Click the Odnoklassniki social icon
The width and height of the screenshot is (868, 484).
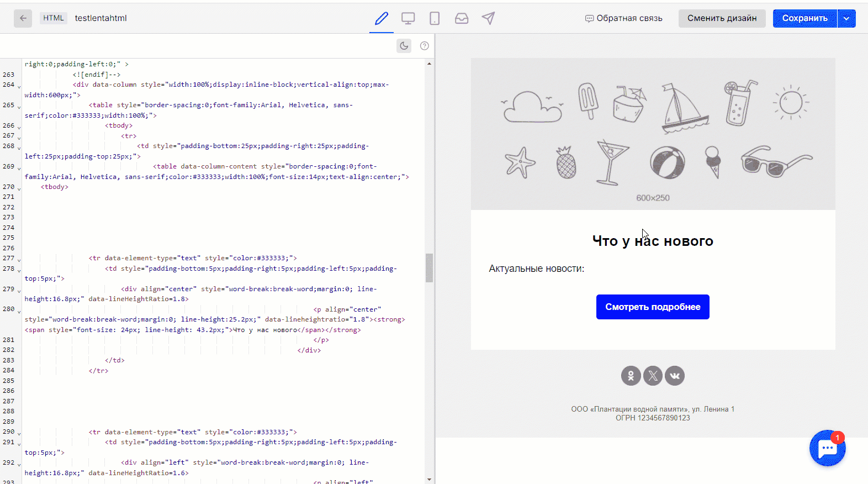[x=631, y=376]
